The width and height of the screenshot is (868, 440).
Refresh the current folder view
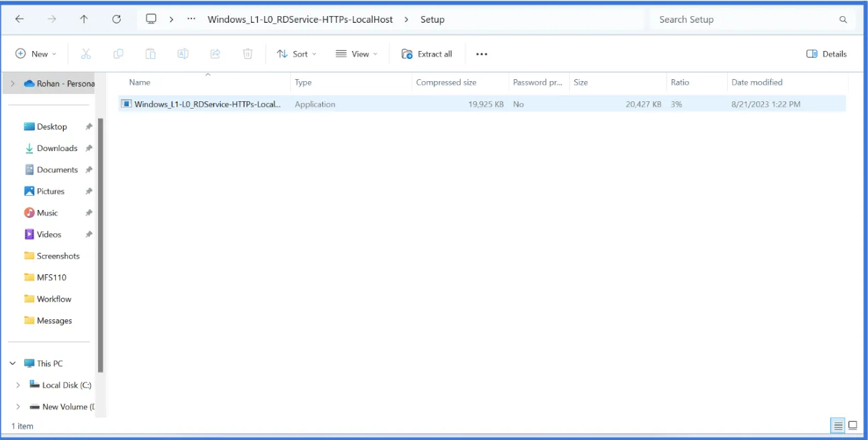pos(116,19)
